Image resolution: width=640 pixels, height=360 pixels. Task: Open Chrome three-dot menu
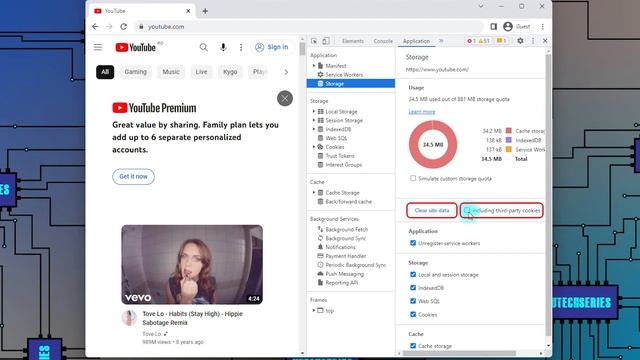[x=542, y=27]
